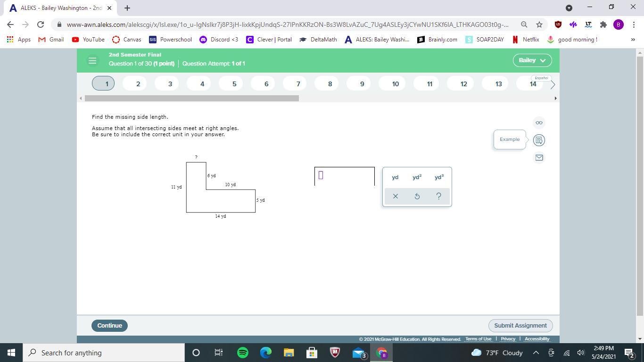The width and height of the screenshot is (644, 362).
Task: Open the YouTube bookmark
Action: pos(88,40)
